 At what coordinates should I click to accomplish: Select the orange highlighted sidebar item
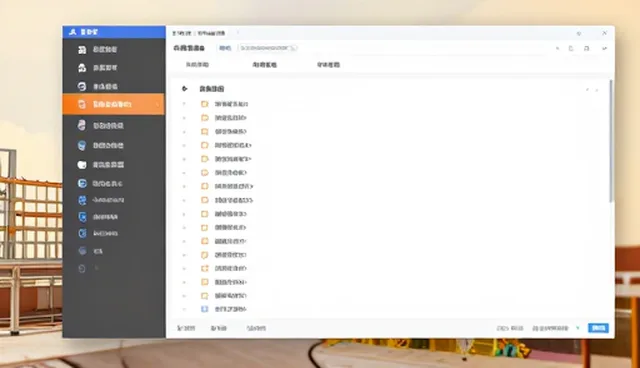click(x=113, y=104)
